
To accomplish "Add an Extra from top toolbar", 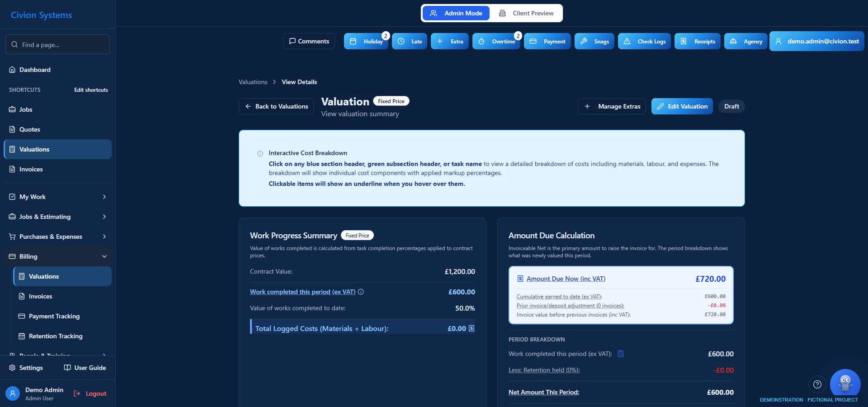I will 450,41.
